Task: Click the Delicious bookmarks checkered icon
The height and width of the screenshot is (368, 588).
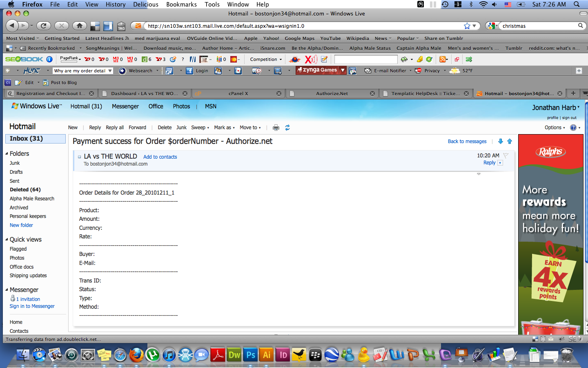Action: tap(95, 27)
